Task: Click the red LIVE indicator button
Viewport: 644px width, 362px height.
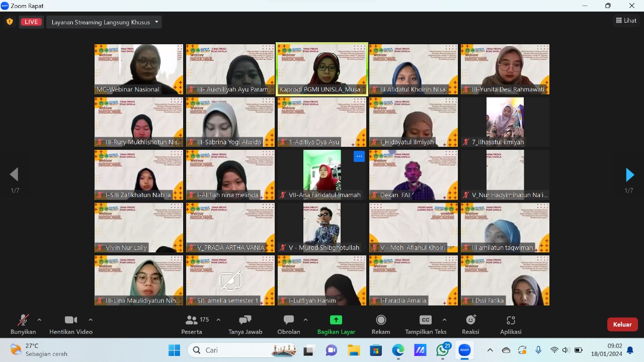Action: [x=31, y=22]
